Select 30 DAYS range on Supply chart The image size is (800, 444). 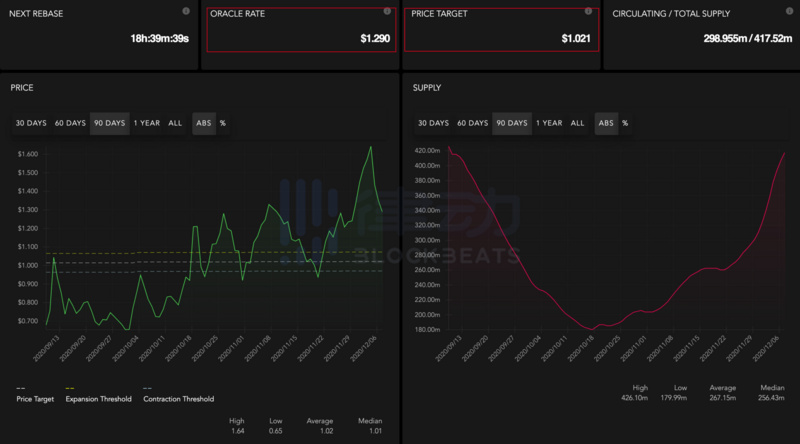pyautogui.click(x=433, y=123)
